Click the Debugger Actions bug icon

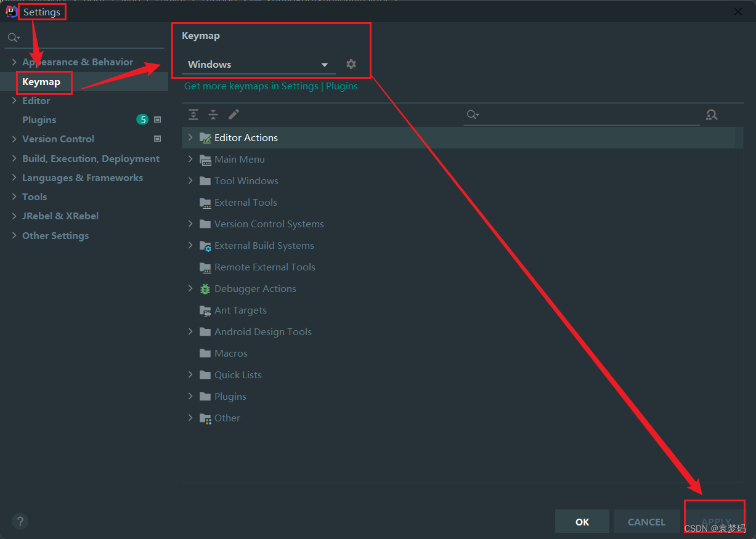click(x=205, y=289)
